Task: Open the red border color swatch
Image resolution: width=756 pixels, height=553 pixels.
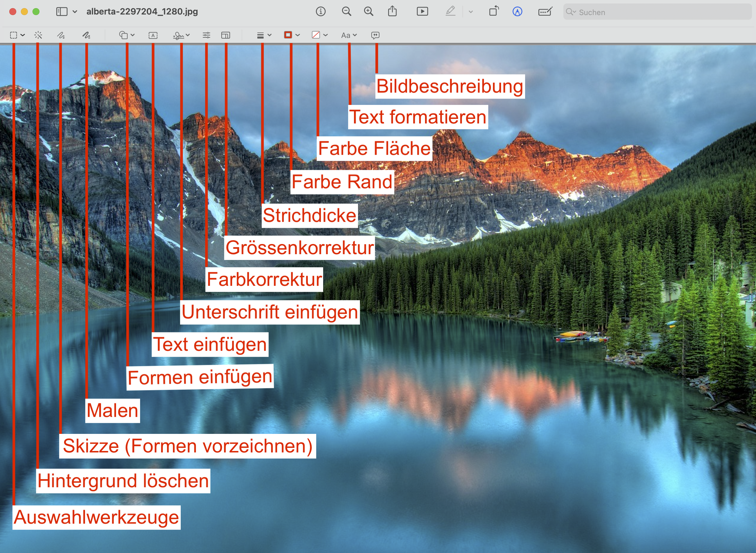Action: click(x=288, y=35)
